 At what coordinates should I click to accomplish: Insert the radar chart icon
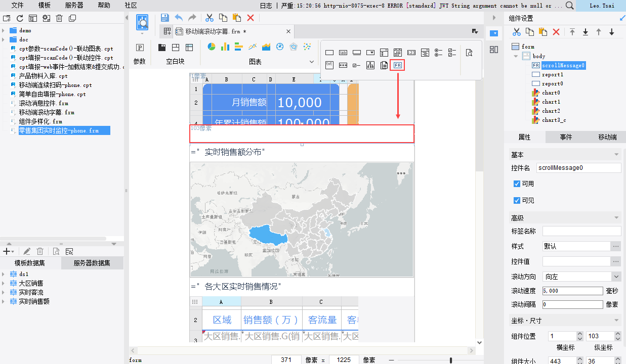point(293,47)
